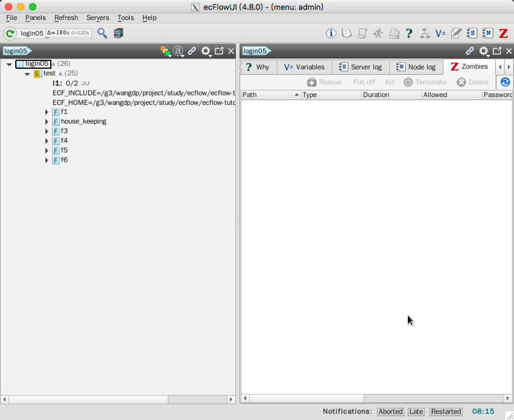Open state filter colored squares dropdown

point(165,51)
